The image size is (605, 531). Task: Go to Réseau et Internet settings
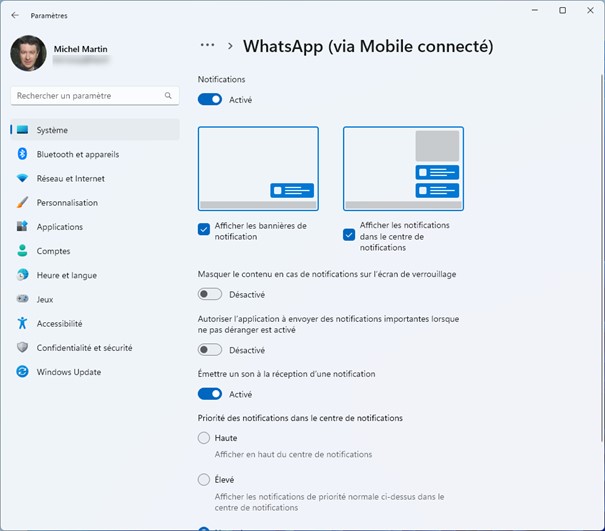tap(95, 178)
